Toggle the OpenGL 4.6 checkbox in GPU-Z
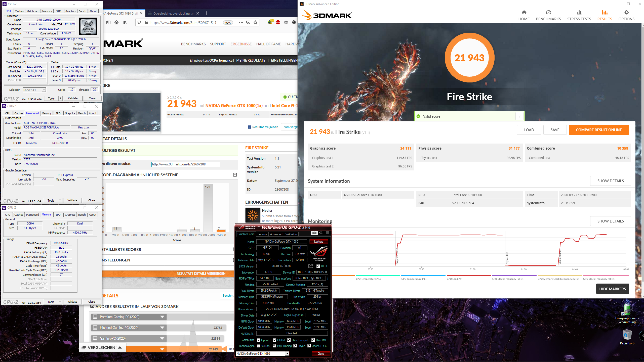 coord(309,346)
